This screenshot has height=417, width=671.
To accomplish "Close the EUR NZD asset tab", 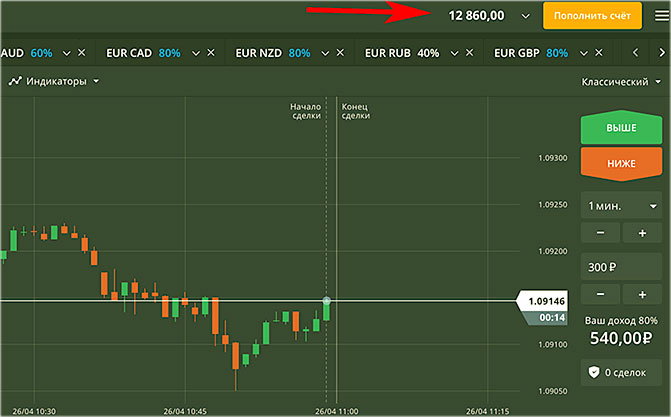I will [340, 53].
